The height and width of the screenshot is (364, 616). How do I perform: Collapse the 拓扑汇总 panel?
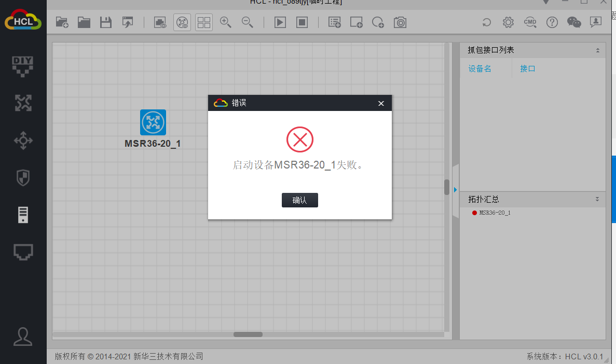(597, 200)
